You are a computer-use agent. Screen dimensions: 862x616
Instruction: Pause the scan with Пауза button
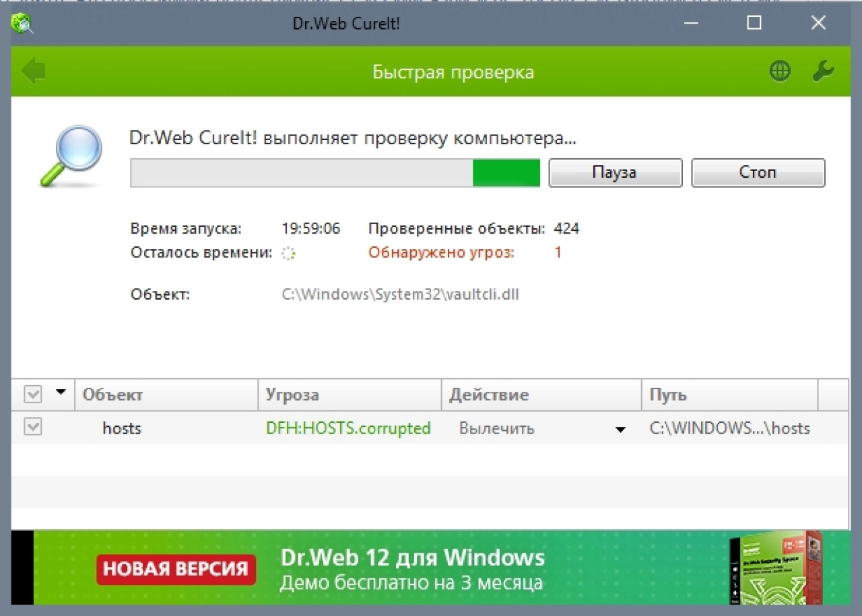click(615, 172)
